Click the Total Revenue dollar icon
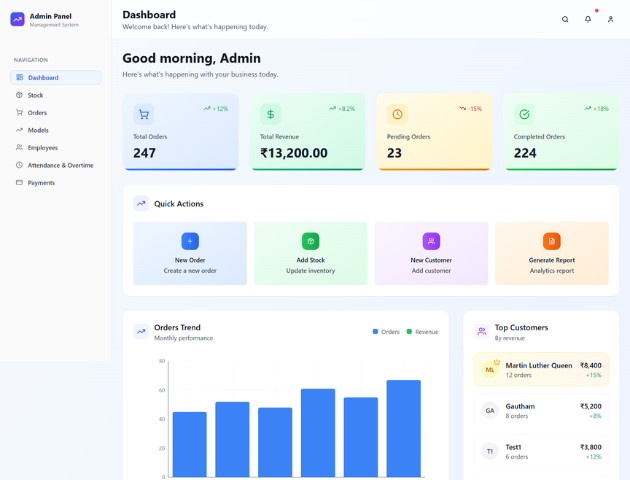Viewport: 630px width, 480px height. click(270, 114)
